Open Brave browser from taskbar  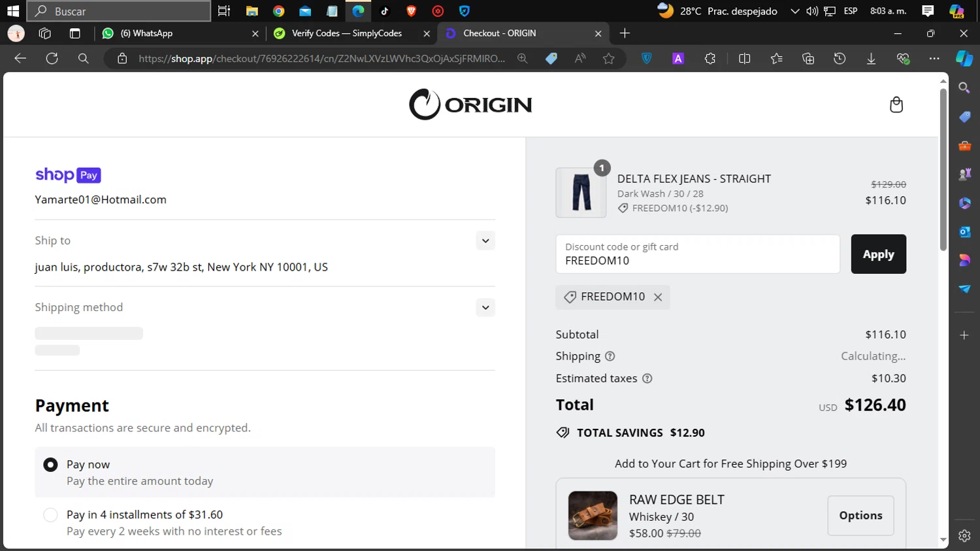(x=412, y=11)
